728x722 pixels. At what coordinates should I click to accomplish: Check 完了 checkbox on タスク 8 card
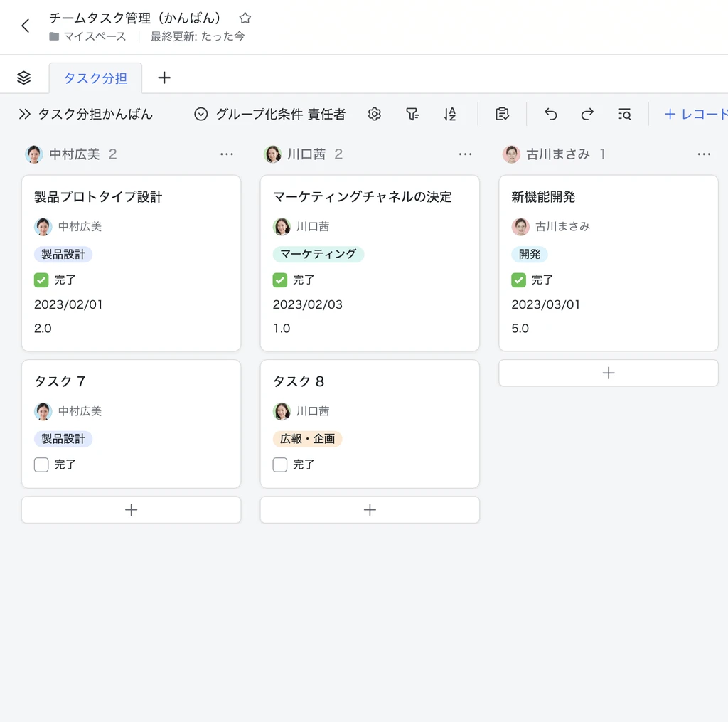point(280,464)
